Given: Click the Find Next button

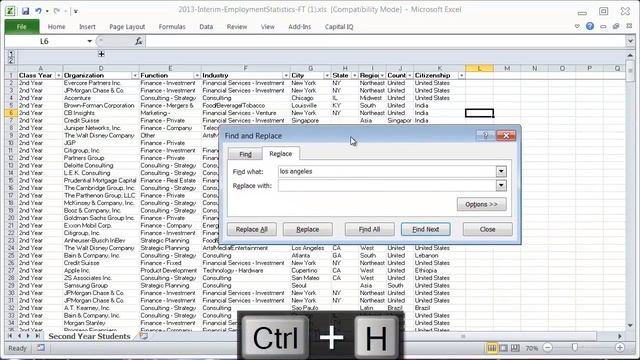Looking at the screenshot, I should coord(426,229).
